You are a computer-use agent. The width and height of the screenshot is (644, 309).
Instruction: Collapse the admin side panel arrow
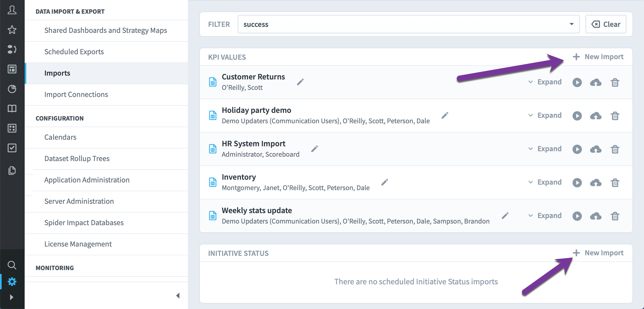178,296
